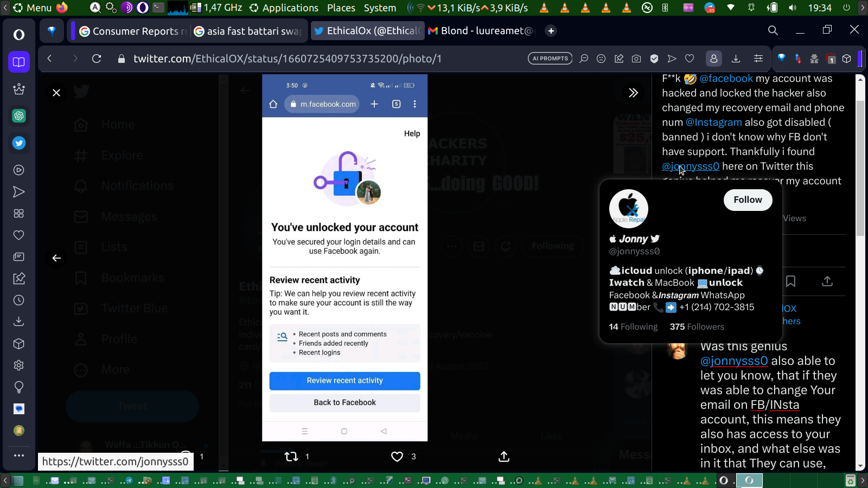Open AI Prompts in address bar
Image resolution: width=868 pixels, height=488 pixels.
pos(550,59)
